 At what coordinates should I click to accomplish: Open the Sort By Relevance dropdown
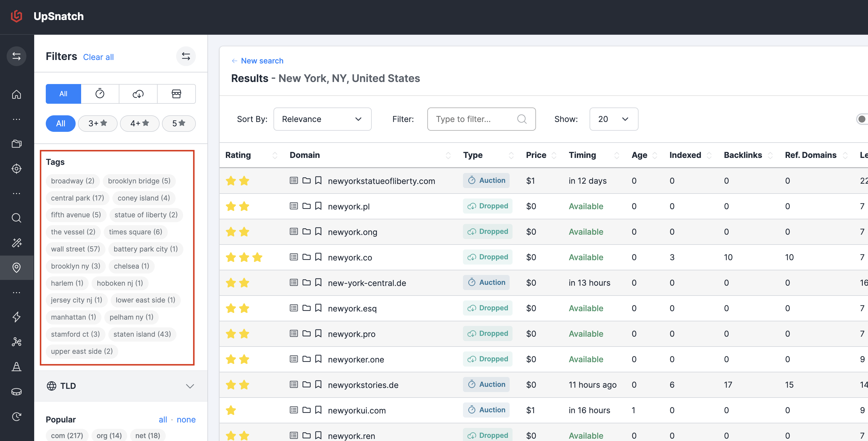322,119
